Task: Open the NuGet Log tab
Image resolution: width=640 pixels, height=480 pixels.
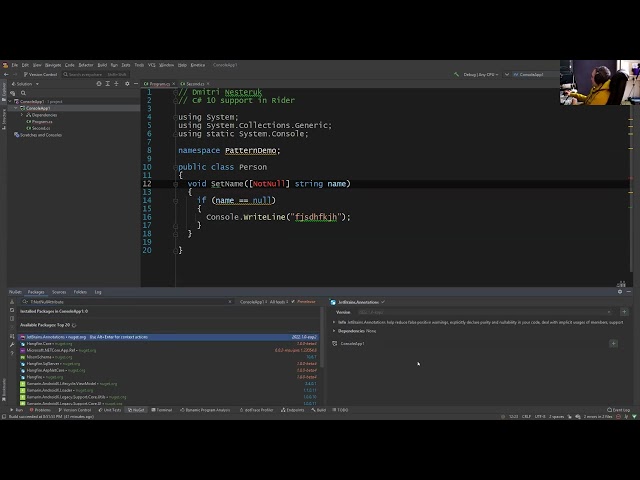Action: 98,292
